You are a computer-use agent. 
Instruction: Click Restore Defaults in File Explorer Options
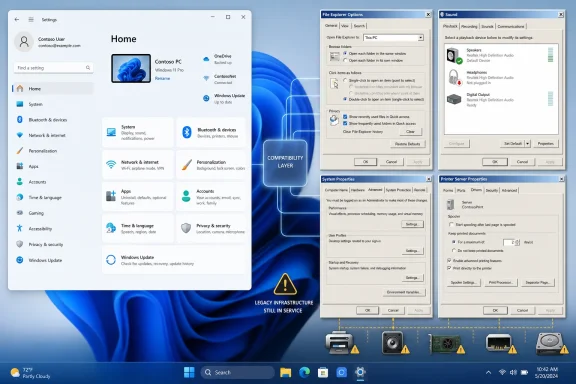407,144
